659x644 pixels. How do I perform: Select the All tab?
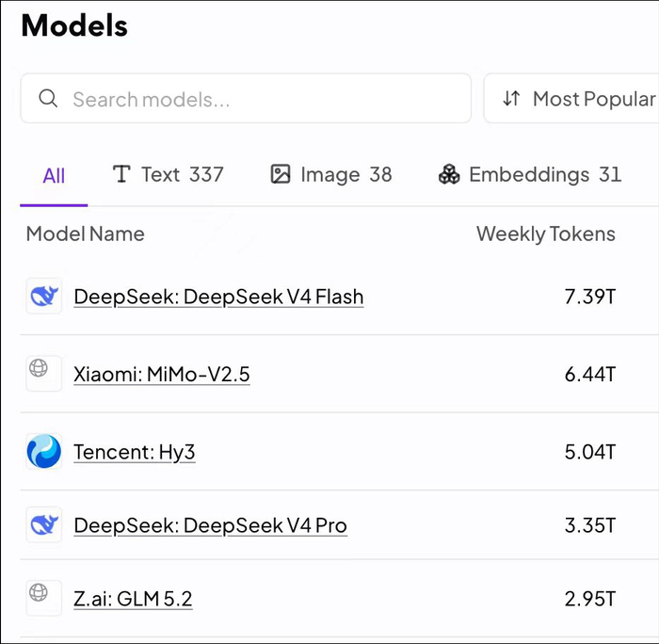click(x=54, y=176)
